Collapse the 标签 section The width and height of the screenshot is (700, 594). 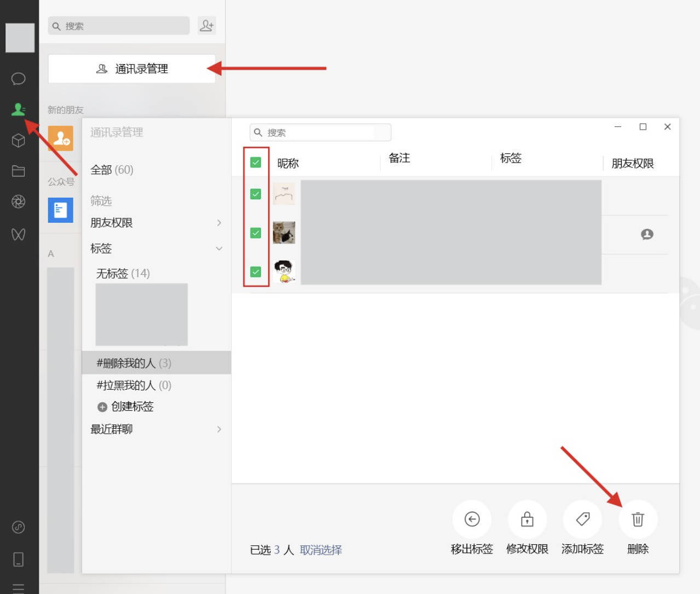click(155, 249)
